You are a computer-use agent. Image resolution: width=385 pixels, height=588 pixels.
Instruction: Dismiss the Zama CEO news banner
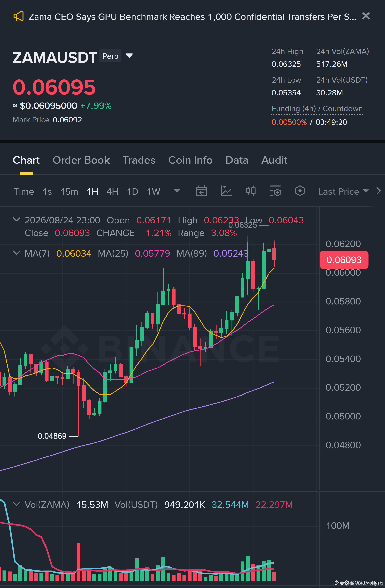pos(366,16)
